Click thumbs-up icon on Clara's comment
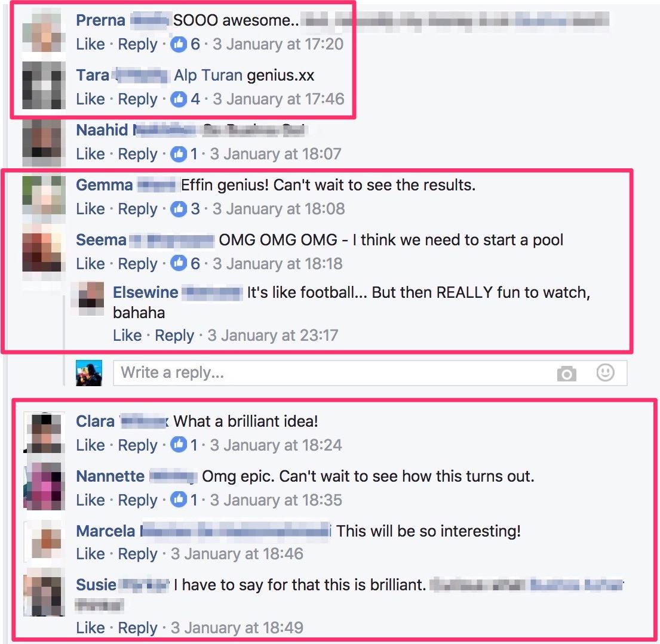 [179, 445]
